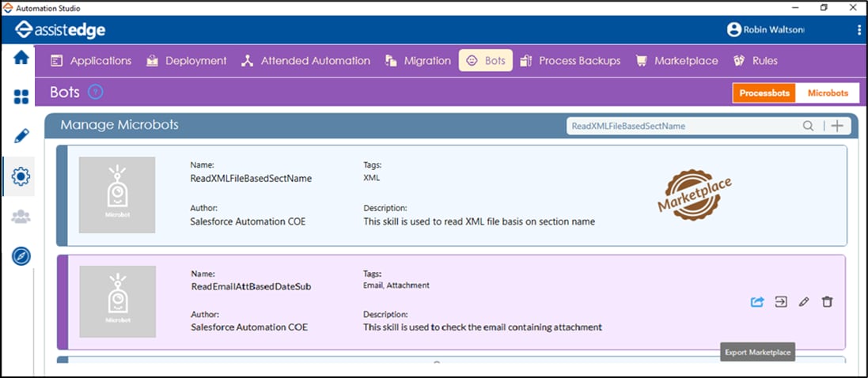Click the export arrow icon for ReadEmailAttBasedDateSub
Screen dimensions: 868x378
(x=781, y=302)
